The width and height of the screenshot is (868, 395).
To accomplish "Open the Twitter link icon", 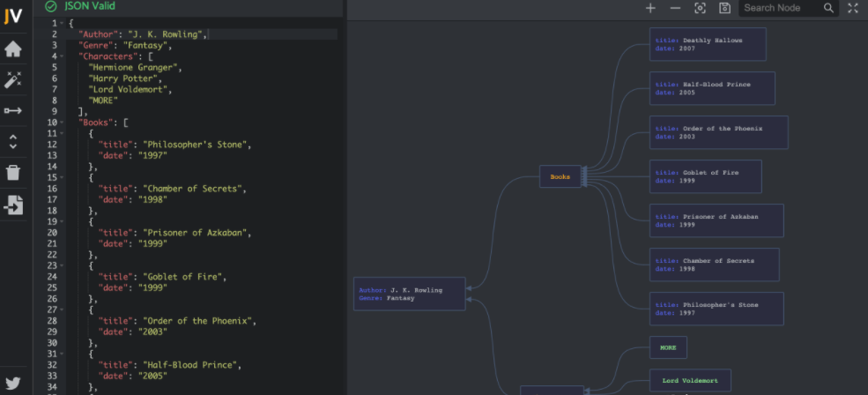I will click(13, 384).
